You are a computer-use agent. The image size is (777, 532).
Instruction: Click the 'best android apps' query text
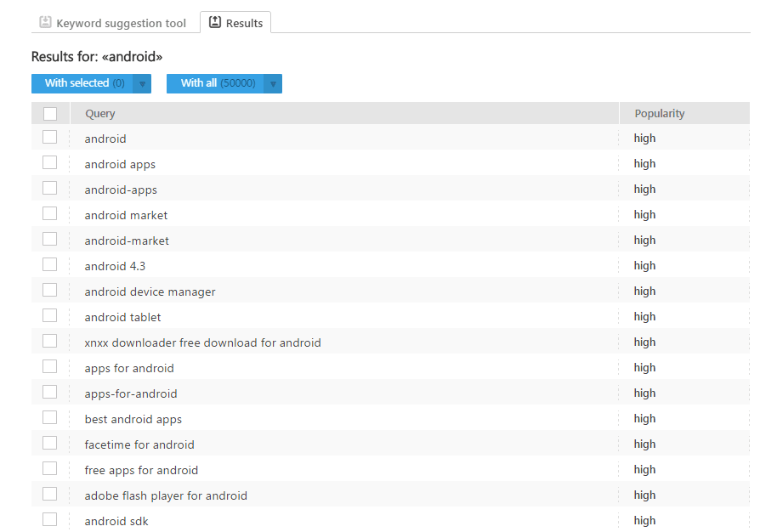click(x=133, y=420)
